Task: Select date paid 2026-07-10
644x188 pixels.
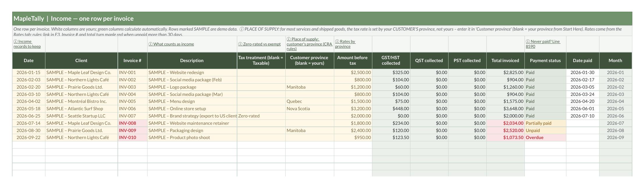Action: 583,116
